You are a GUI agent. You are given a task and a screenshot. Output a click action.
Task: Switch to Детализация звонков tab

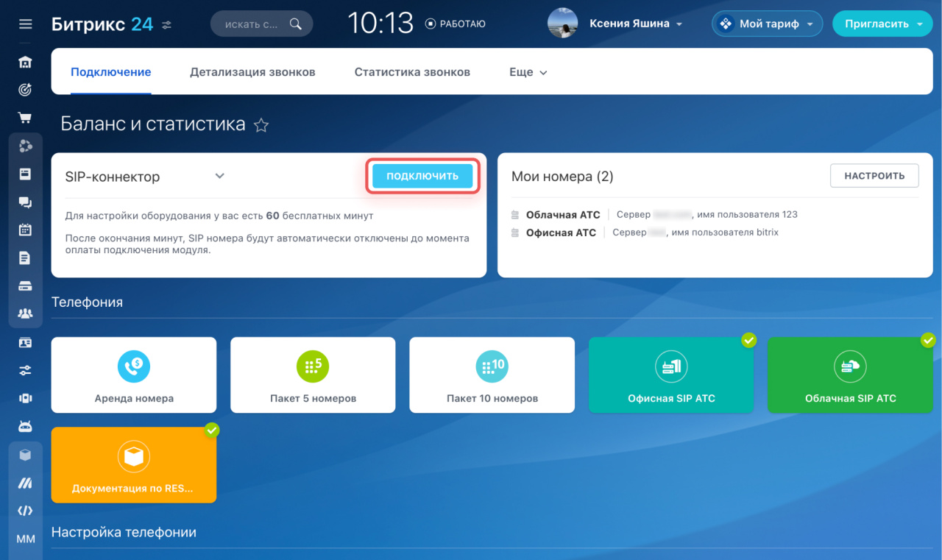point(252,72)
